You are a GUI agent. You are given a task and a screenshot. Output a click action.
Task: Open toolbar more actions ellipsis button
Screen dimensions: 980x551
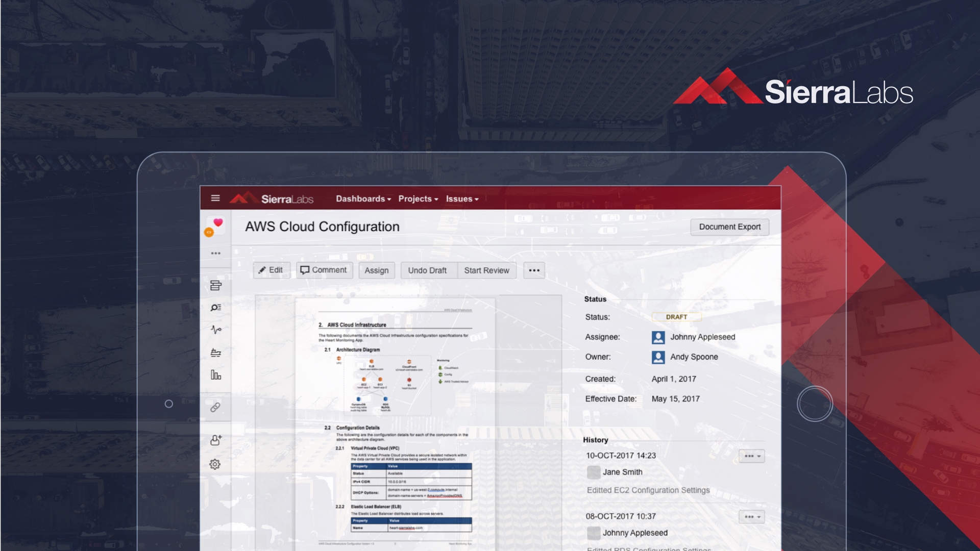pos(534,270)
